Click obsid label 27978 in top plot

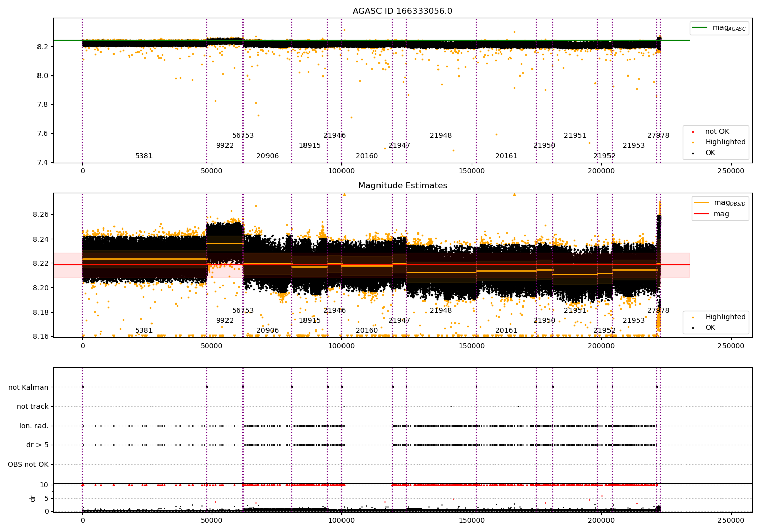[x=658, y=136]
